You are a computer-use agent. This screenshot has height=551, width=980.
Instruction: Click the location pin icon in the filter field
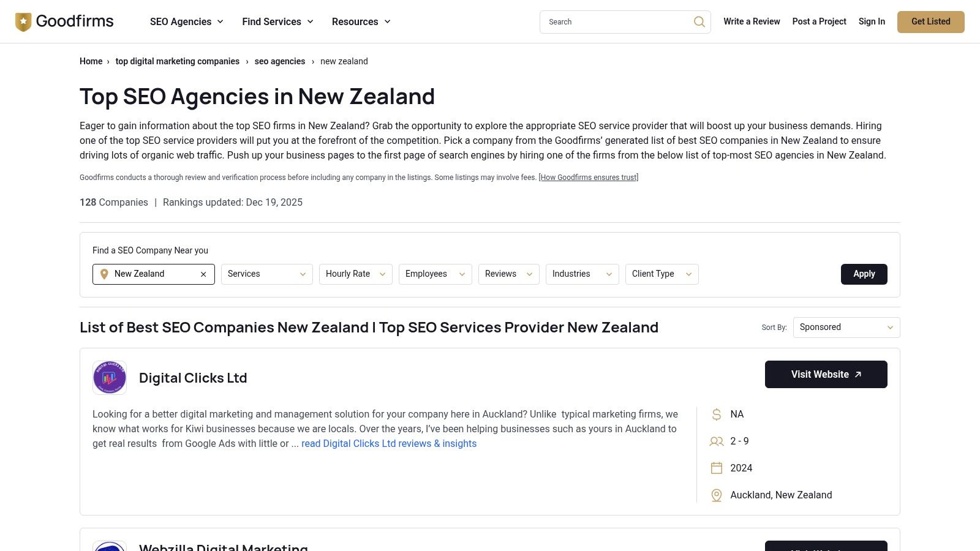(104, 274)
